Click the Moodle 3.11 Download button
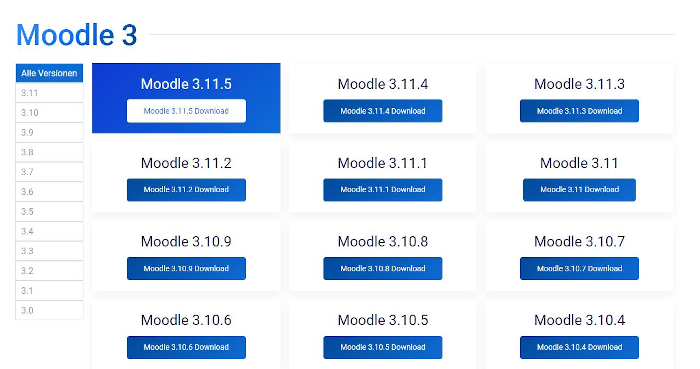Screen dimensions: 700x369 pos(579,190)
